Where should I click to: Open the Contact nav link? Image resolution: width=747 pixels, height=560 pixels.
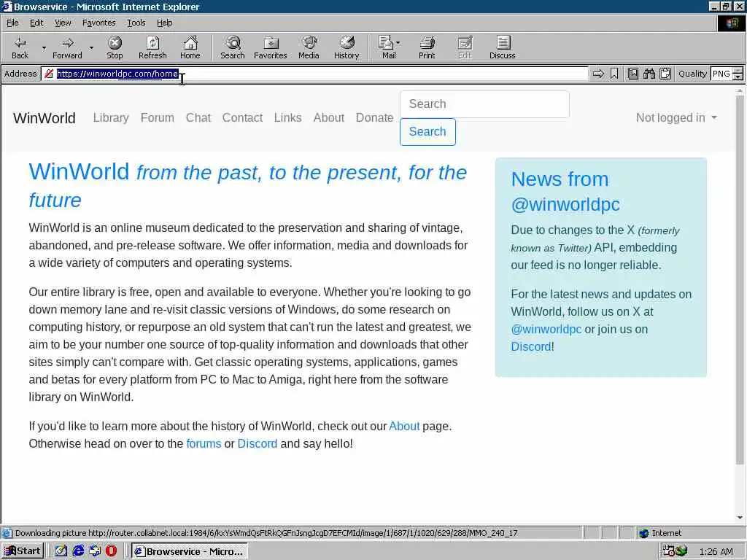242,117
